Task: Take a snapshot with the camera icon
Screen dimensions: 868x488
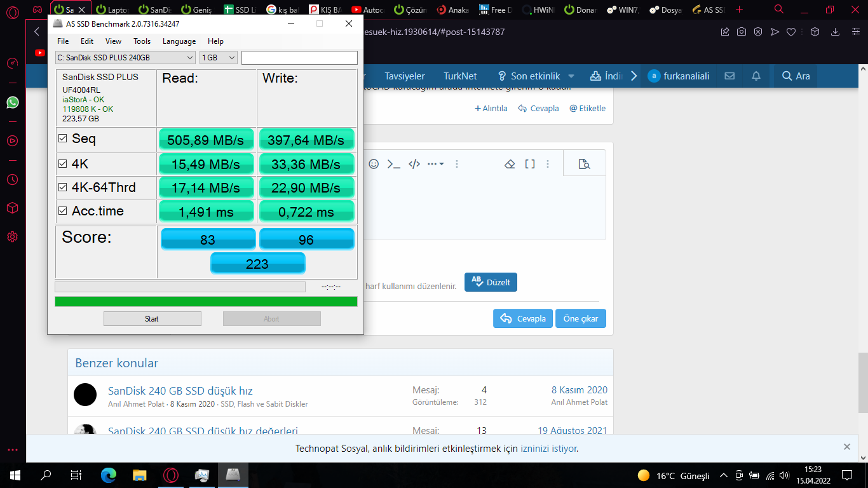Action: coord(742,32)
